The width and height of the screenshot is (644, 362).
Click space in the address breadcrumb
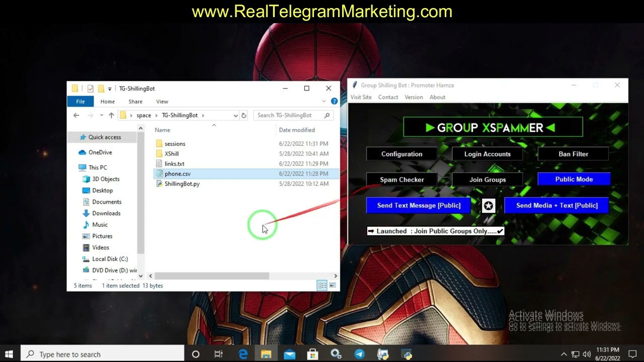pos(143,115)
